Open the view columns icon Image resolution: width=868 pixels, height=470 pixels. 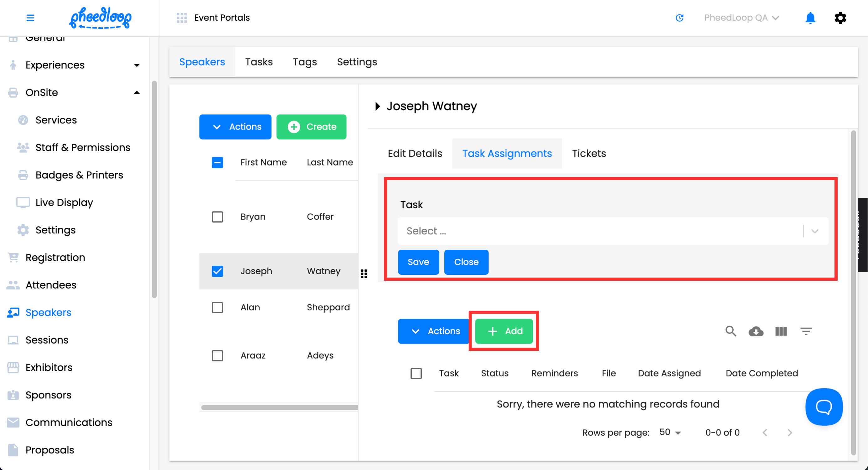click(x=781, y=331)
